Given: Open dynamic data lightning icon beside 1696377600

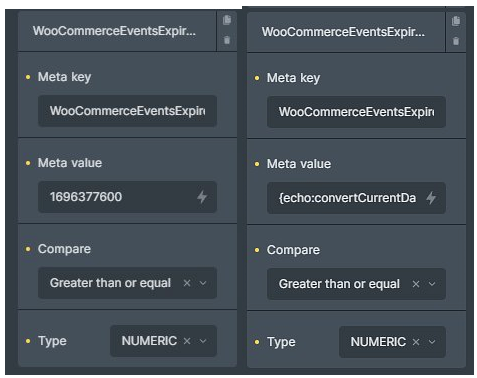Looking at the screenshot, I should coord(202,197).
